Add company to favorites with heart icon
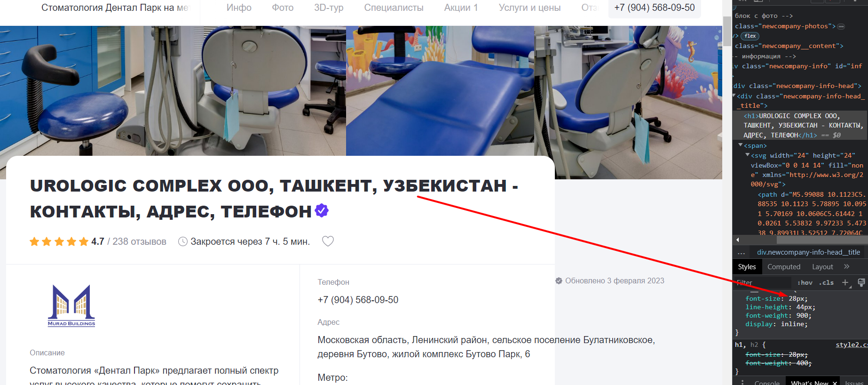Image resolution: width=868 pixels, height=385 pixels. click(x=328, y=241)
